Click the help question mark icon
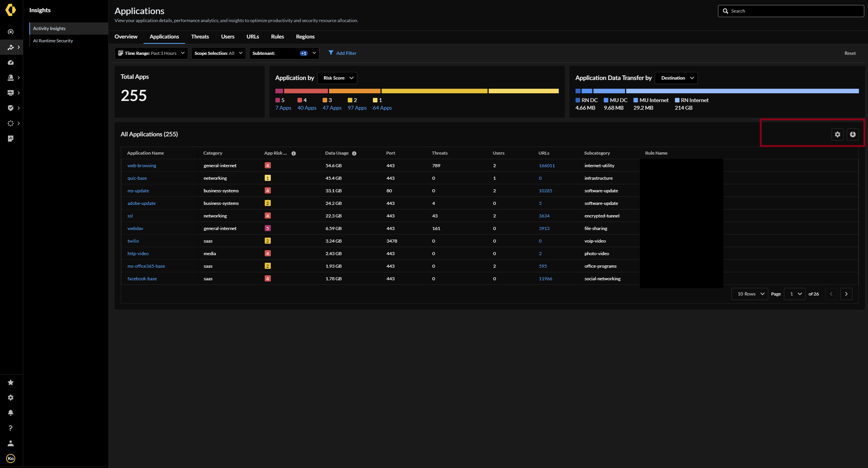 point(11,428)
